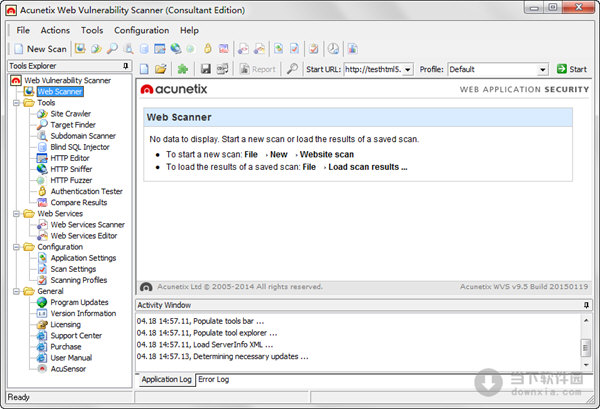Open the Help menu
600x409 pixels.
pos(189,30)
